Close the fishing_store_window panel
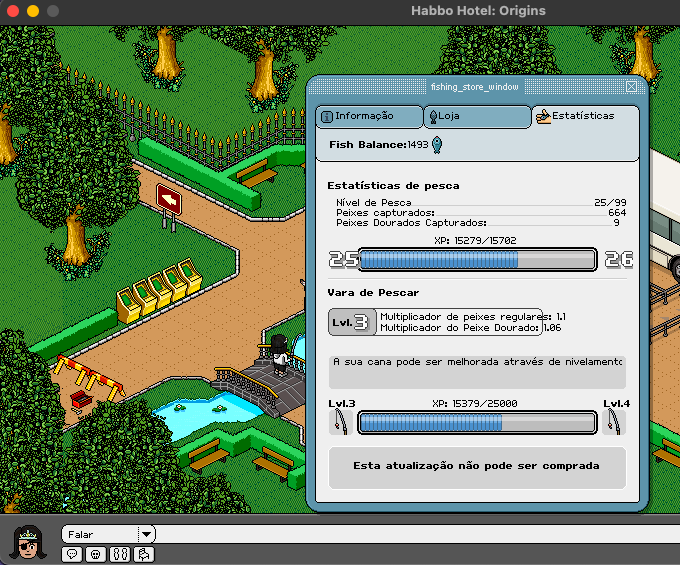The height and width of the screenshot is (565, 680). (x=631, y=87)
